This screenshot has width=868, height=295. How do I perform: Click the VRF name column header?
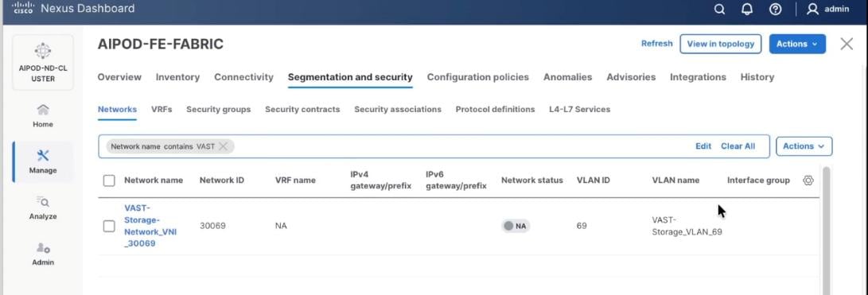coord(295,180)
